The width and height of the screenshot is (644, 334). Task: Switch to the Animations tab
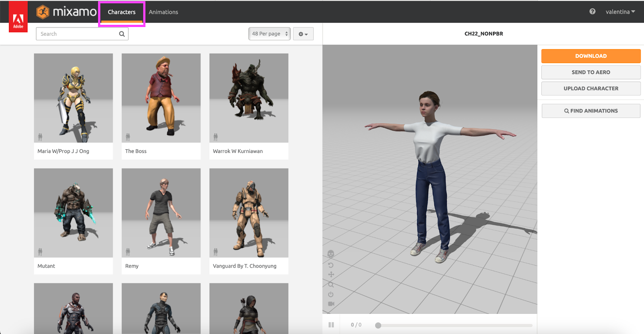click(x=163, y=12)
